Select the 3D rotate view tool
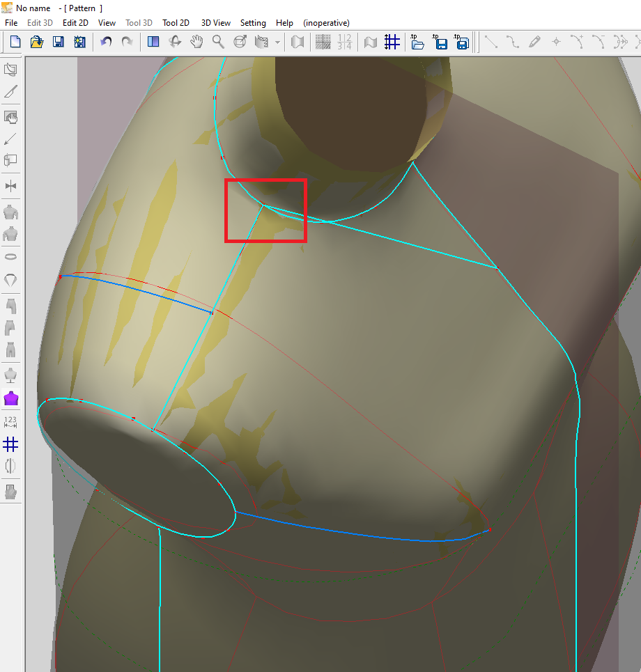Screen dimensions: 641x672 pos(175,42)
